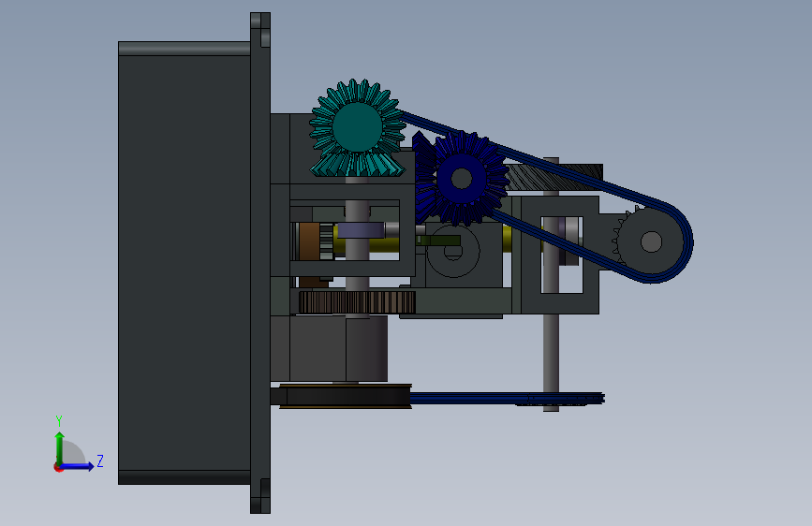Select the black flat pulley at the bottom
The image size is (812, 526).
[x=346, y=397]
